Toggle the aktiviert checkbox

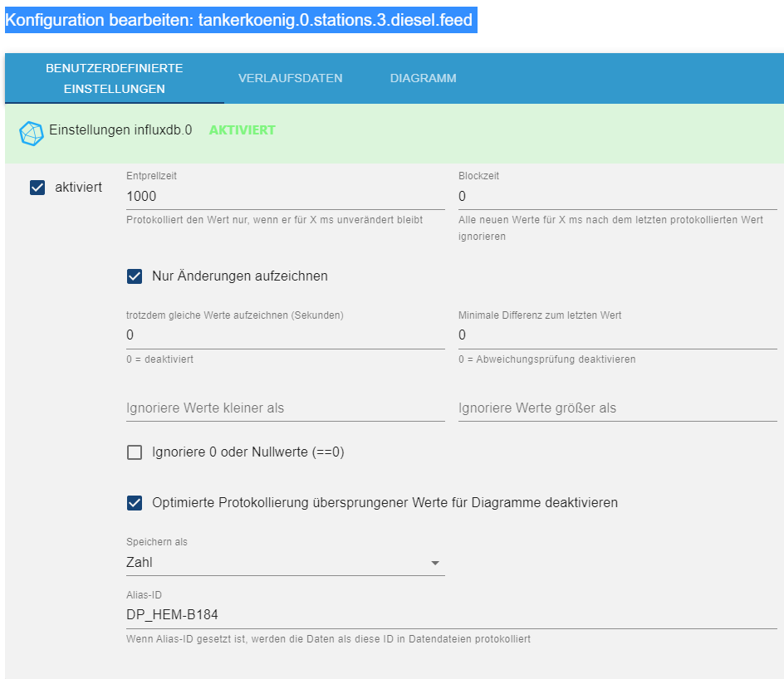pos(37,188)
